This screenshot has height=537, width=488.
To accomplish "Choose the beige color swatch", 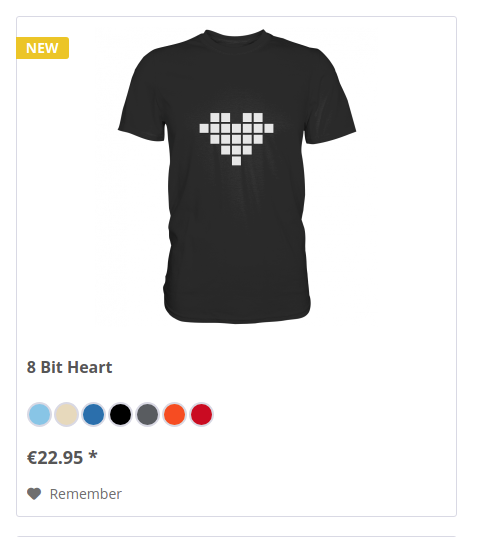I will (x=66, y=414).
